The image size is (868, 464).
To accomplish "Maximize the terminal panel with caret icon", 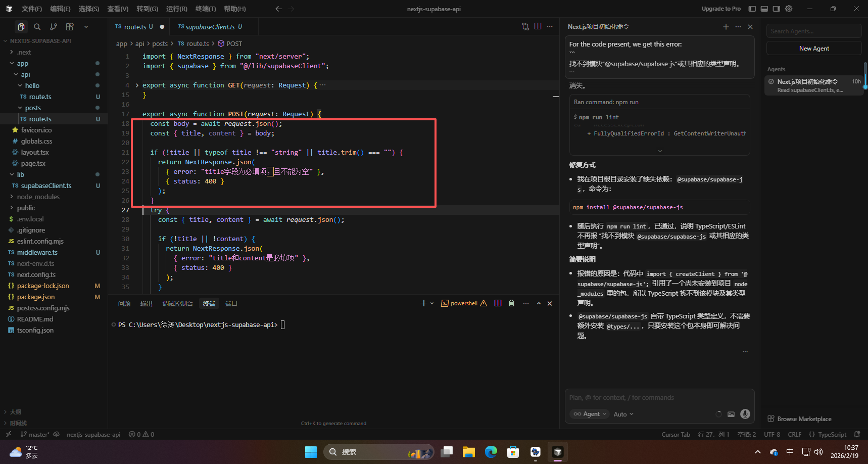I will pyautogui.click(x=539, y=303).
